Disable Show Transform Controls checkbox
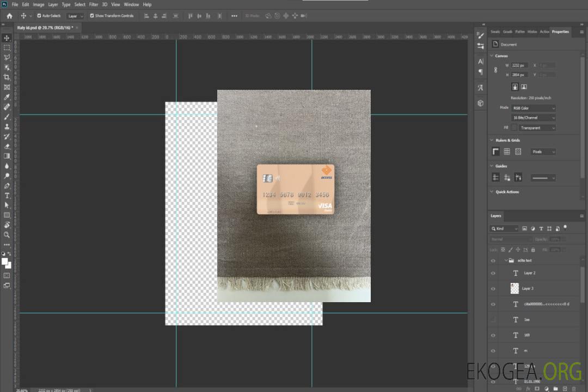This screenshot has height=392, width=588. tap(92, 16)
